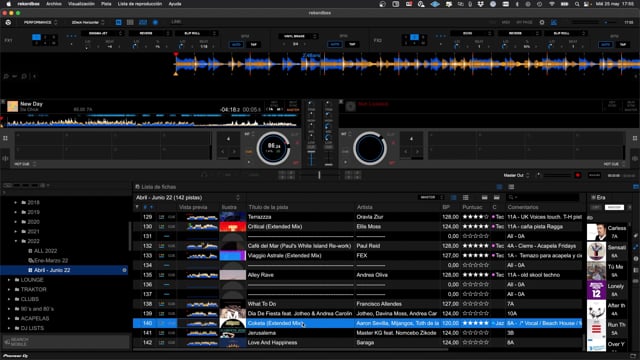Viewport: 640px width, 360px height.
Task: Open the Archivo menu
Action: (54, 4)
